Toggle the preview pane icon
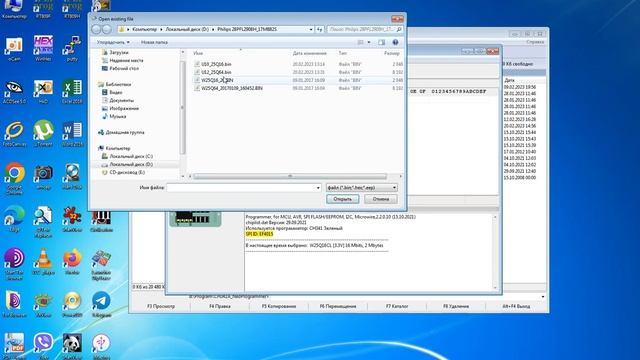The image size is (640, 360). [381, 42]
